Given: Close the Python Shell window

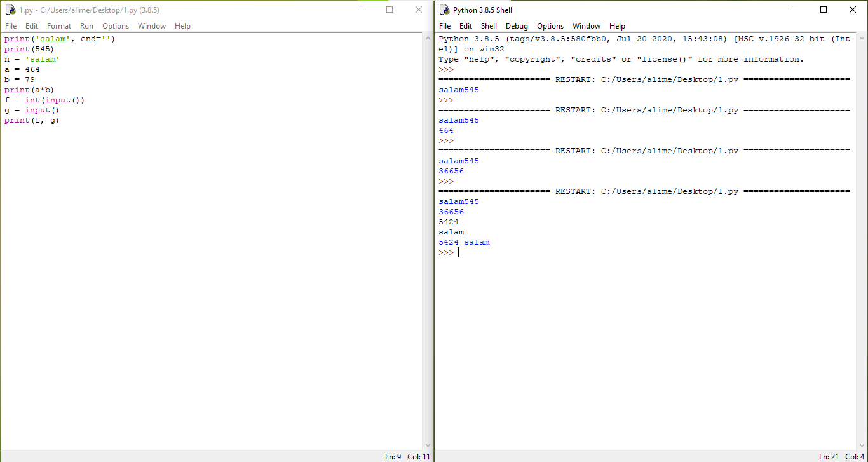Looking at the screenshot, I should coord(853,10).
